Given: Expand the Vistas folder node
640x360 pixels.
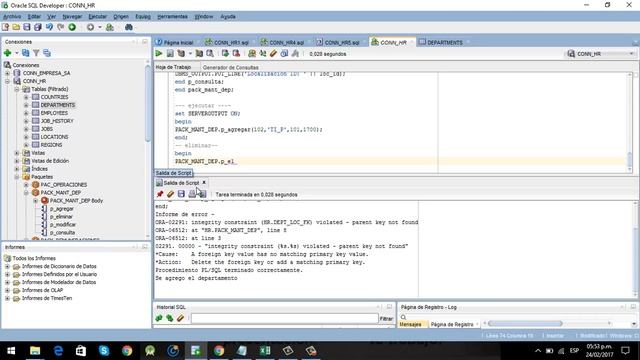Looking at the screenshot, I should pos(17,153).
